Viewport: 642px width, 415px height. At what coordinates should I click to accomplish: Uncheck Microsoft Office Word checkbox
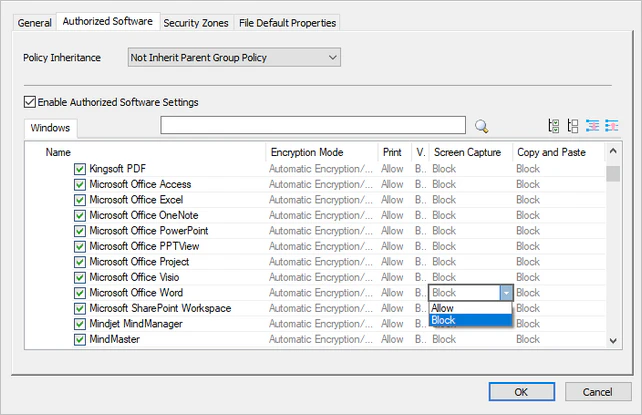click(x=80, y=293)
